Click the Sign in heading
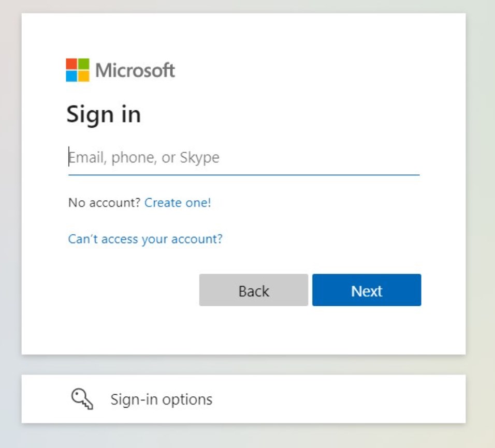Screen dimensions: 495x448 tap(104, 115)
